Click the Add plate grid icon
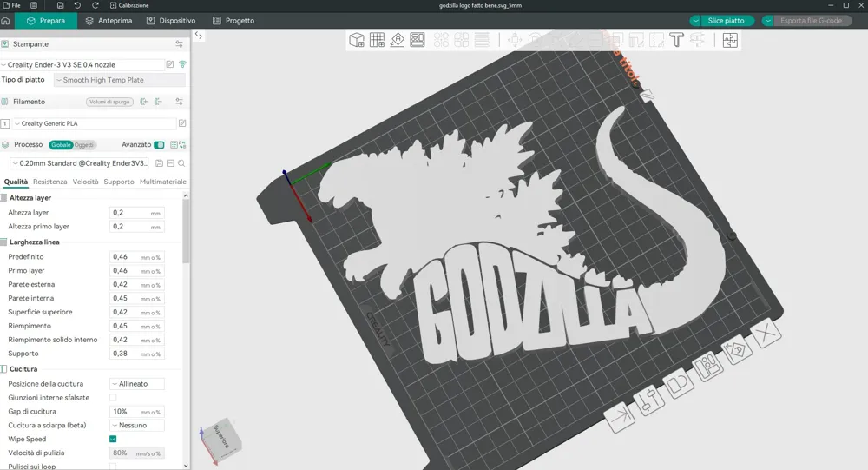This screenshot has width=868, height=470. [377, 40]
